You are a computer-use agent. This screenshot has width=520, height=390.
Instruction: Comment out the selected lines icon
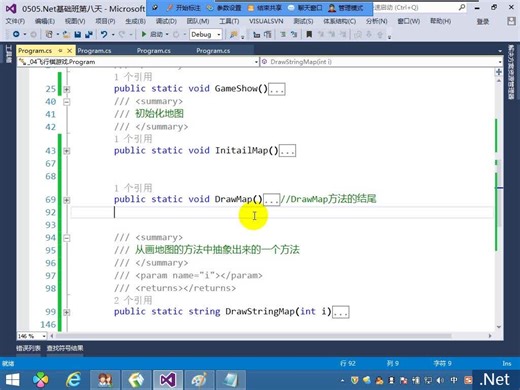(x=282, y=34)
